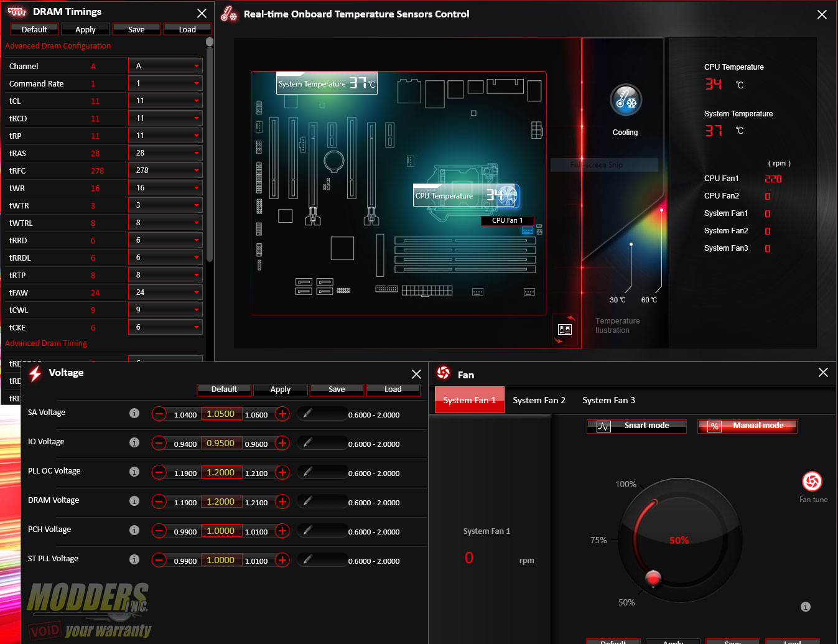Switch fan control to Manual mode
838x644 pixels.
(747, 426)
